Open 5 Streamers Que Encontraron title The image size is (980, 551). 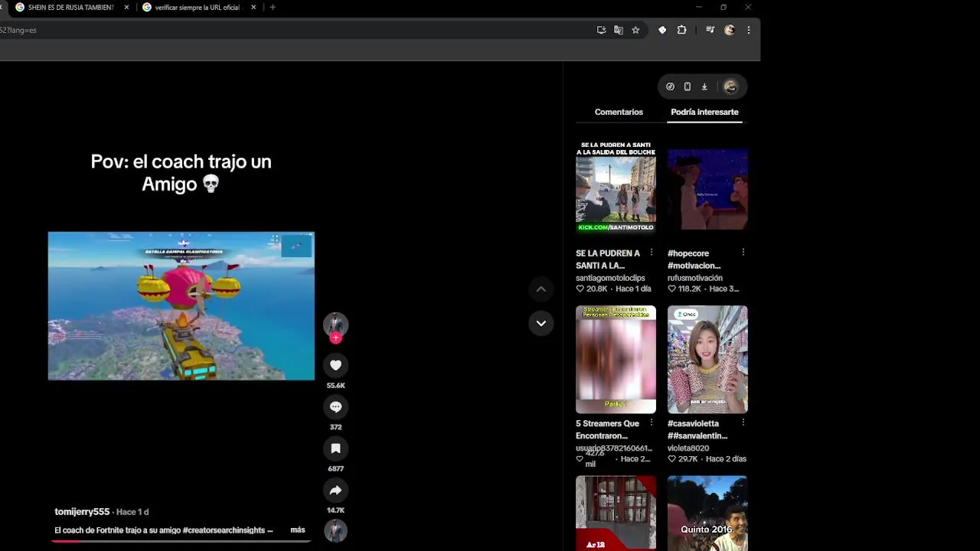pyautogui.click(x=607, y=429)
